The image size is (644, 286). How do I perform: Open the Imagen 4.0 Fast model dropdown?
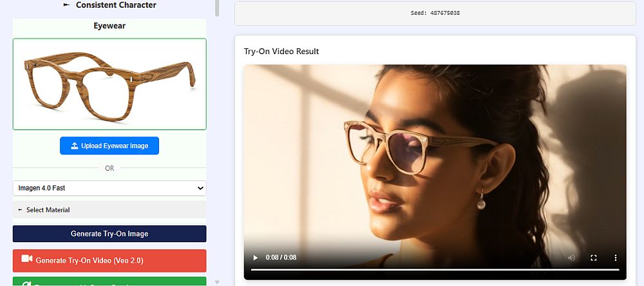coord(109,188)
